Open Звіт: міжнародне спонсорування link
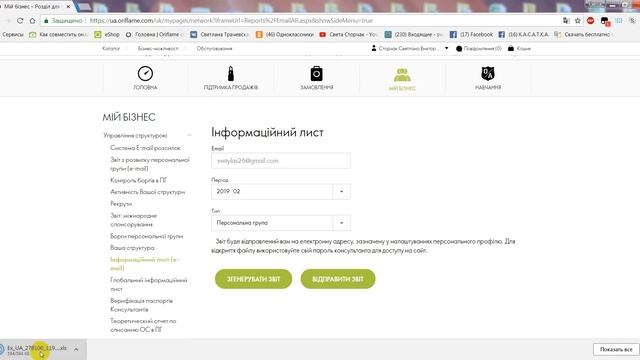640x360 pixels. [x=133, y=220]
